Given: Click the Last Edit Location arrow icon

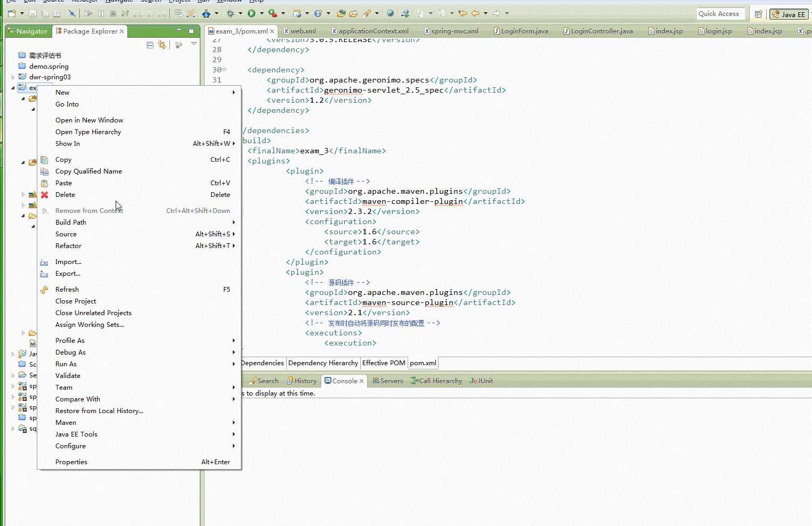Looking at the screenshot, I should [462, 13].
